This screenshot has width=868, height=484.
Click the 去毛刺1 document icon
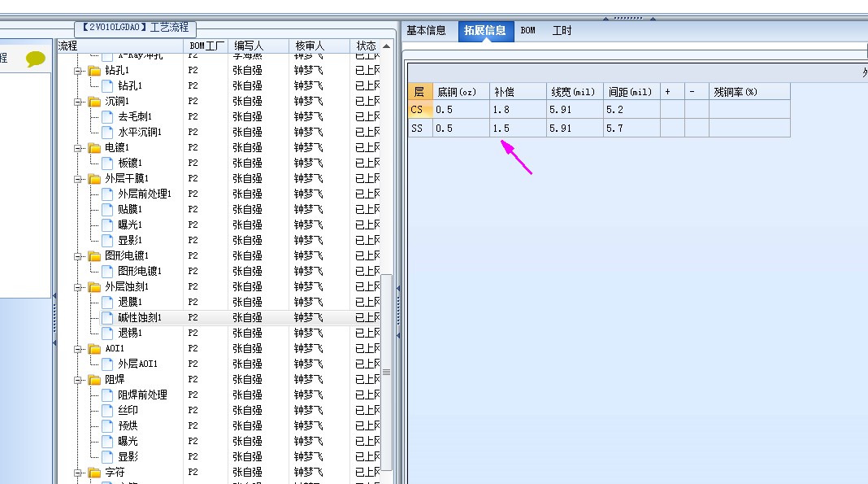[x=107, y=117]
